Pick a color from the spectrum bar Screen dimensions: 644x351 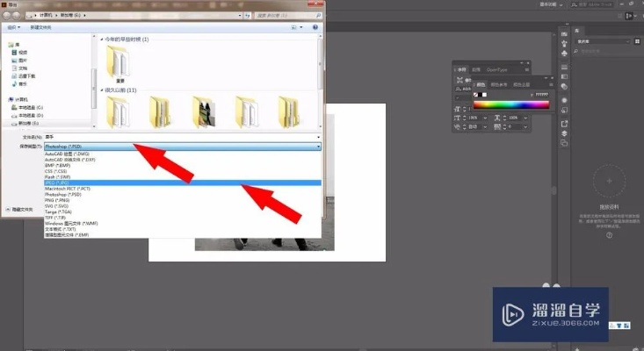point(511,105)
